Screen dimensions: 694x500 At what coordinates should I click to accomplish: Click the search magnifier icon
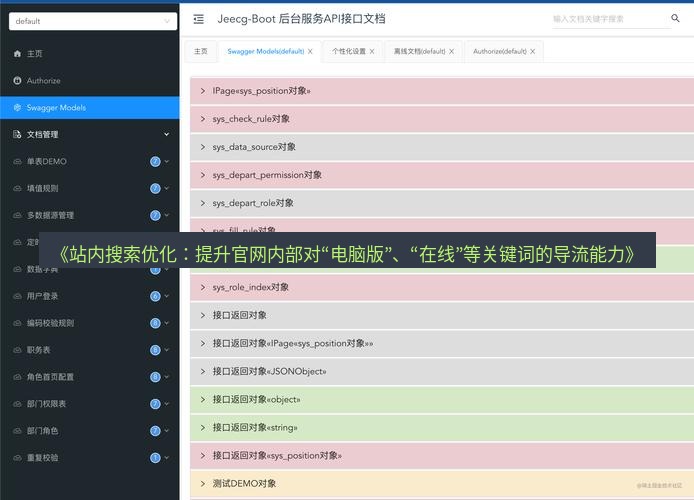675,18
